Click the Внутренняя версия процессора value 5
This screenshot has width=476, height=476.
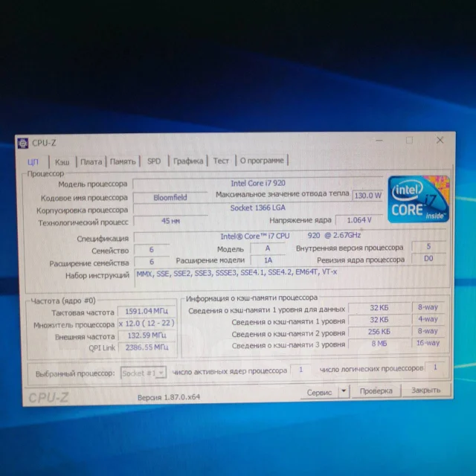428,246
